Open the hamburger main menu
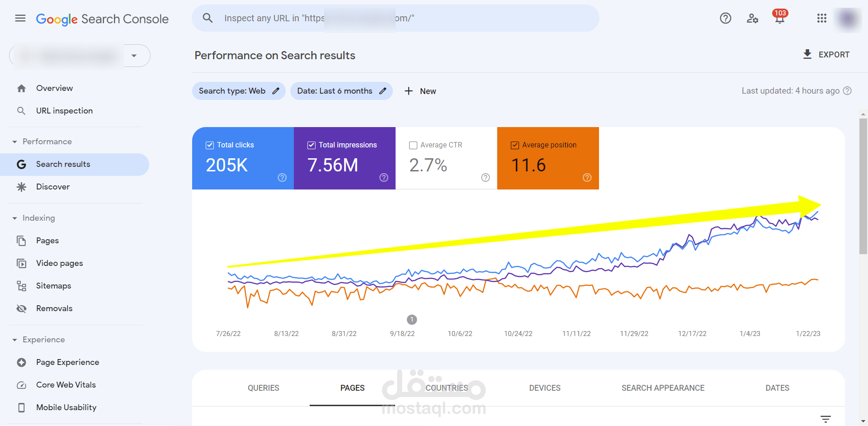 20,18
